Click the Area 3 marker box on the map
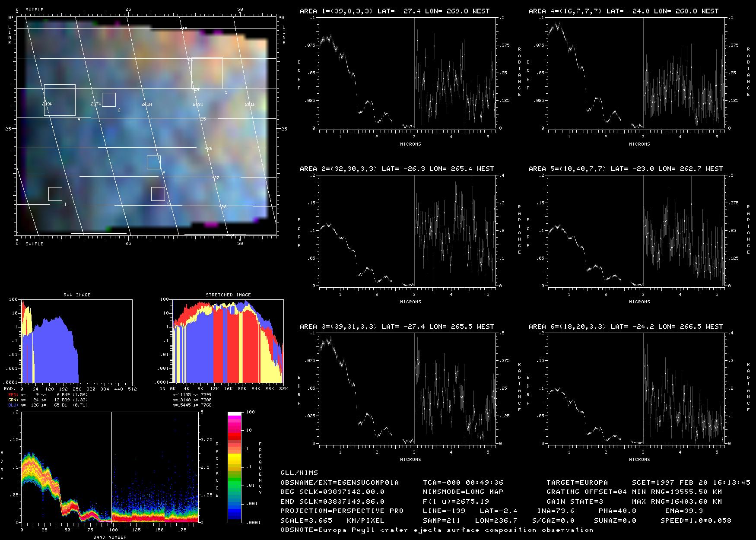The image size is (756, 540). [158, 194]
